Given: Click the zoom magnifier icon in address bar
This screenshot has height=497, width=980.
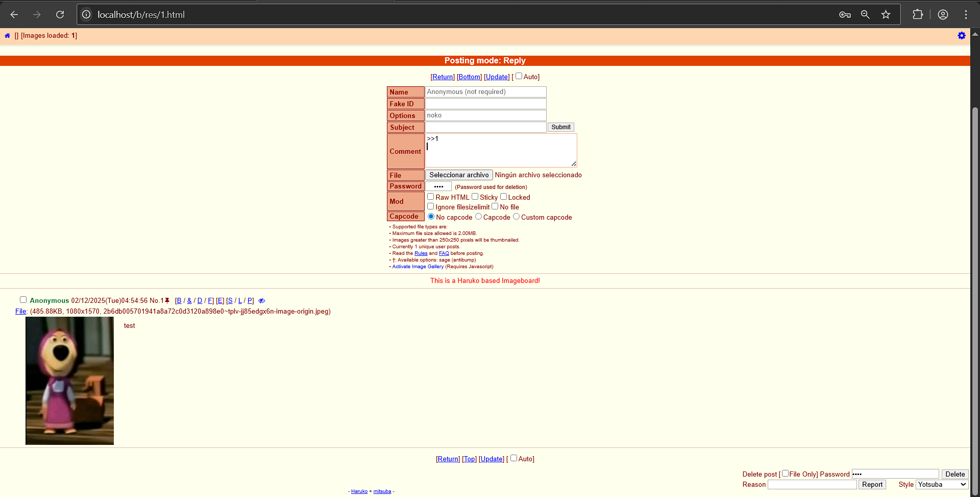Looking at the screenshot, I should [865, 15].
